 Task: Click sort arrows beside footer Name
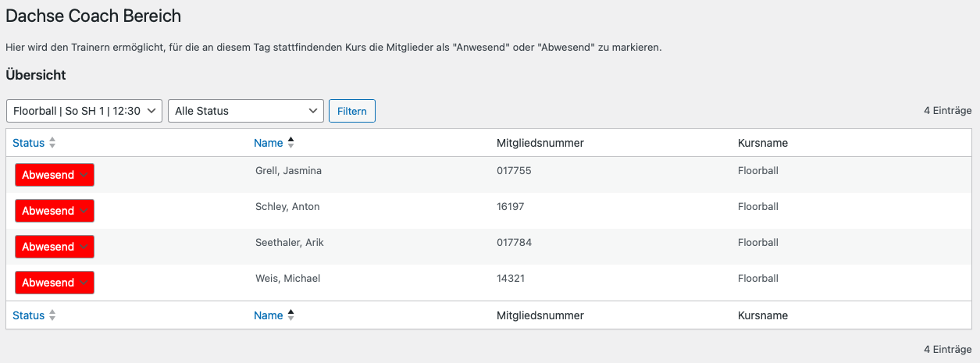click(290, 315)
